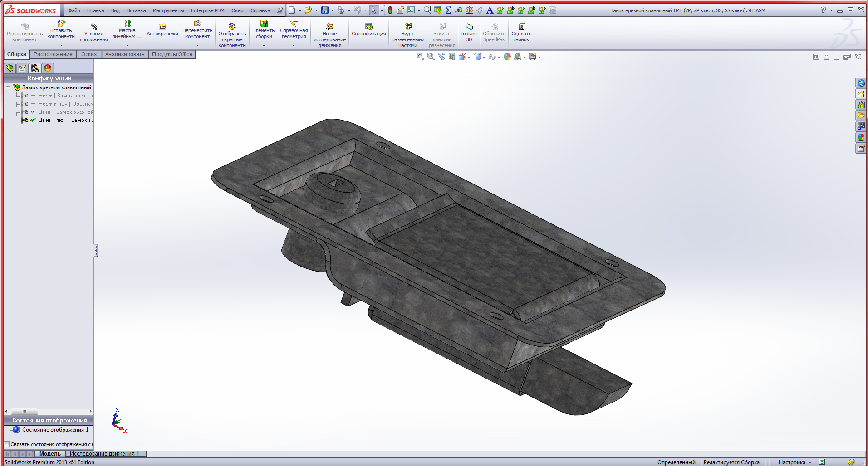Switch to Расположение tab
Viewport: 868px width, 466px height.
pyautogui.click(x=53, y=54)
